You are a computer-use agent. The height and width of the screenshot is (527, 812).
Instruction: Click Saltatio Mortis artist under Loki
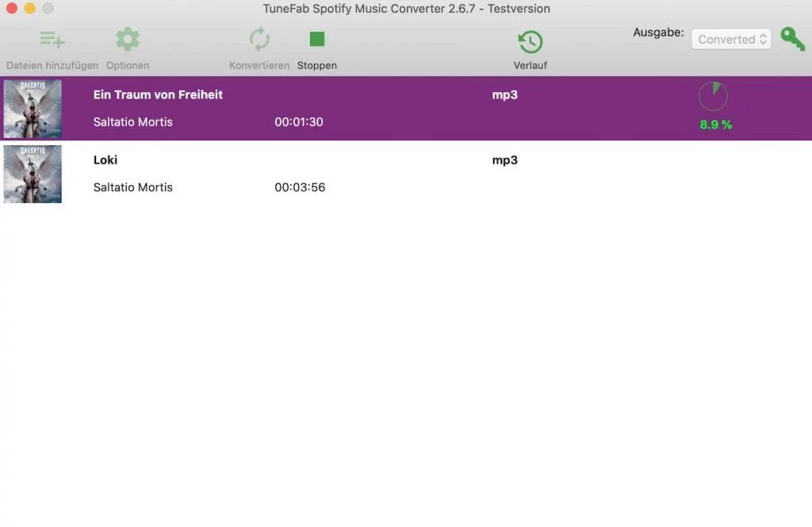pos(133,187)
